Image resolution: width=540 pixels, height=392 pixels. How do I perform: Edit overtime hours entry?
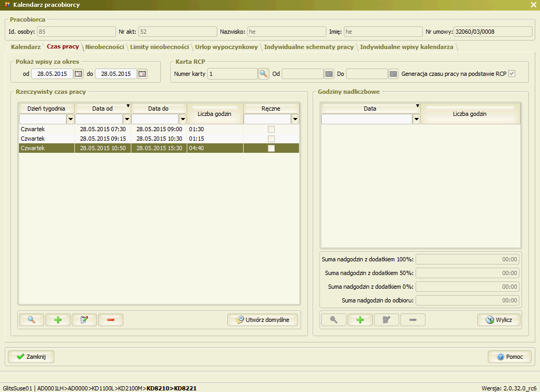[387, 320]
